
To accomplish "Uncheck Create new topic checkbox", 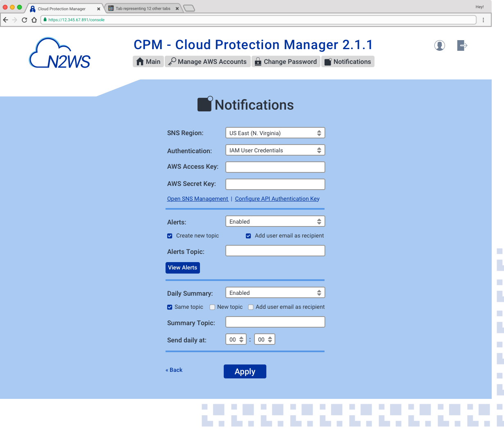I will coord(170,236).
